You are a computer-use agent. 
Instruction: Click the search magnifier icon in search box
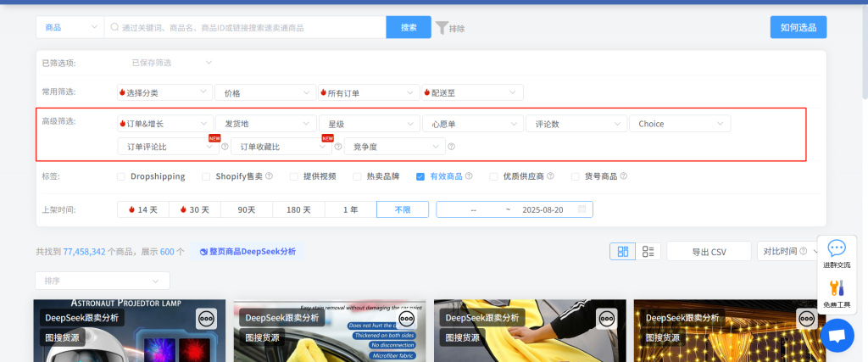tap(114, 27)
